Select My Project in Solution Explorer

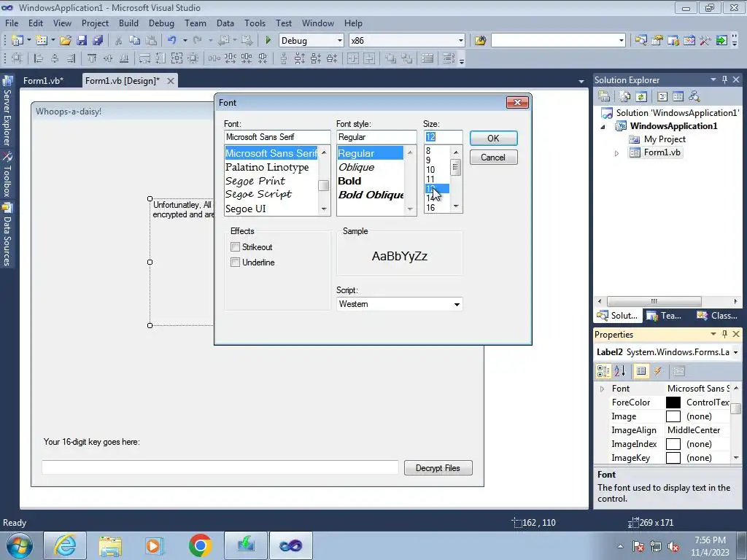coord(665,139)
